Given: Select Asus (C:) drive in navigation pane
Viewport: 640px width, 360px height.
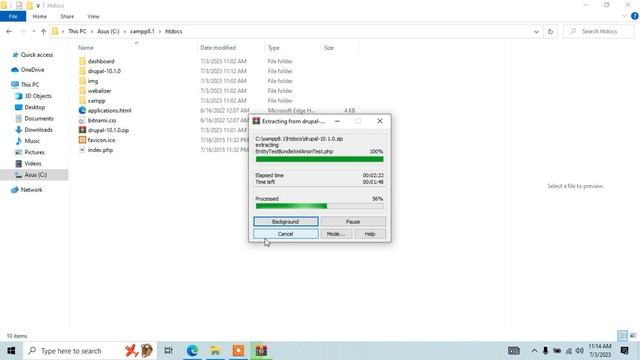Looking at the screenshot, I should tap(34, 175).
